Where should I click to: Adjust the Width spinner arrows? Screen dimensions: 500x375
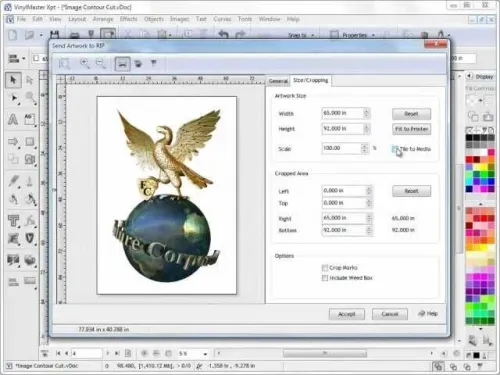pyautogui.click(x=366, y=113)
